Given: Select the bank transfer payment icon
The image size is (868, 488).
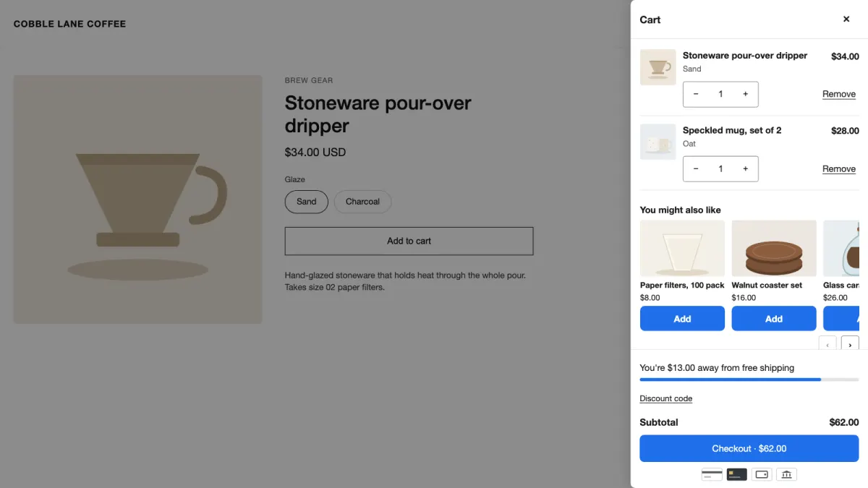Looking at the screenshot, I should (x=786, y=474).
